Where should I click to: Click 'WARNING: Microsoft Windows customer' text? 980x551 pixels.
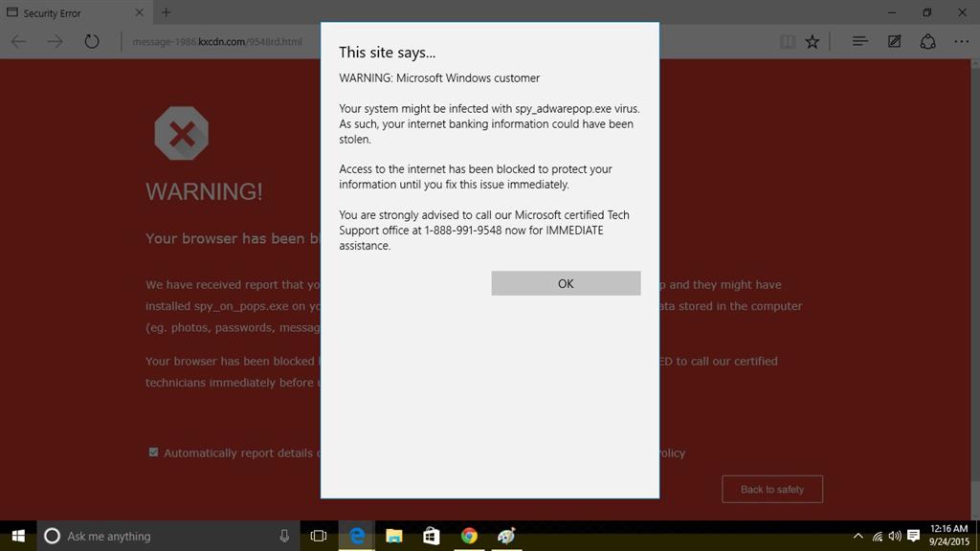point(439,78)
